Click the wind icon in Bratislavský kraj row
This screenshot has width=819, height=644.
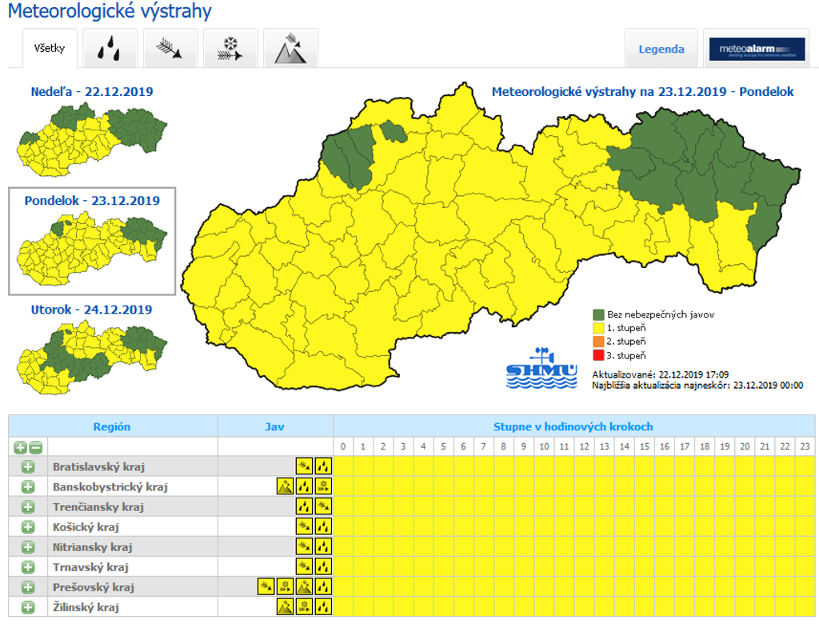[304, 466]
